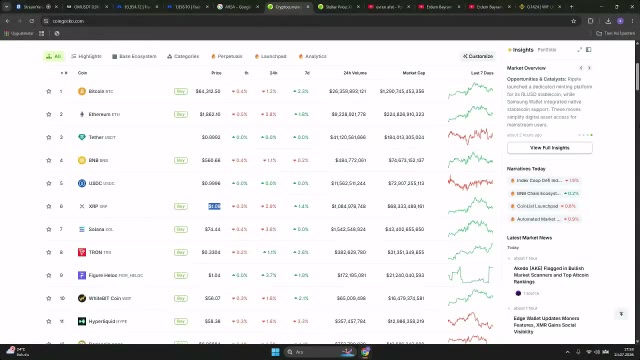Click the Customize button

pos(478,56)
